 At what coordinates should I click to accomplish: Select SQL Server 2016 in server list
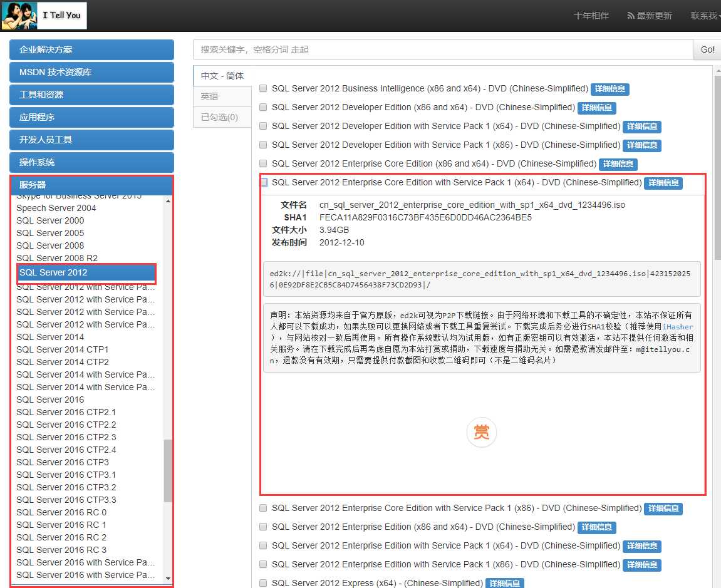(x=50, y=400)
